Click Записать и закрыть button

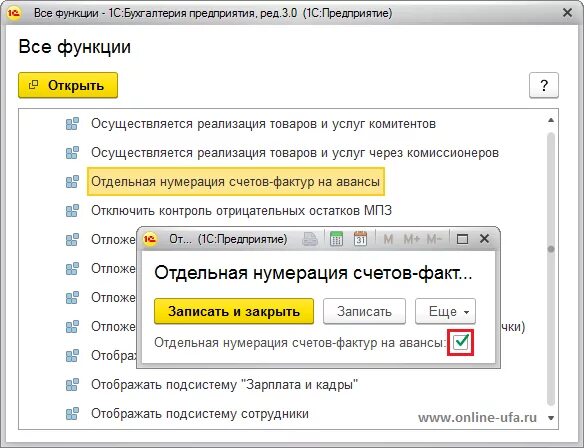234,311
